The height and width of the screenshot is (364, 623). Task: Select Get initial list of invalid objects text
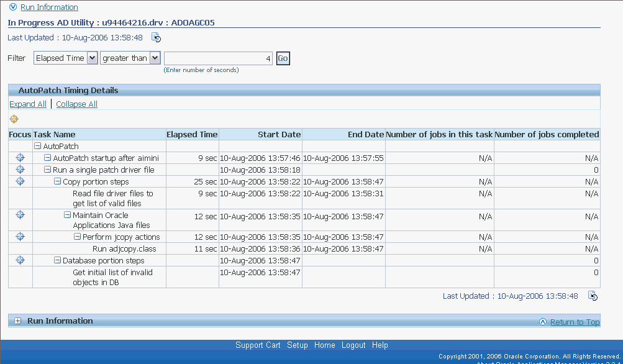pos(113,278)
